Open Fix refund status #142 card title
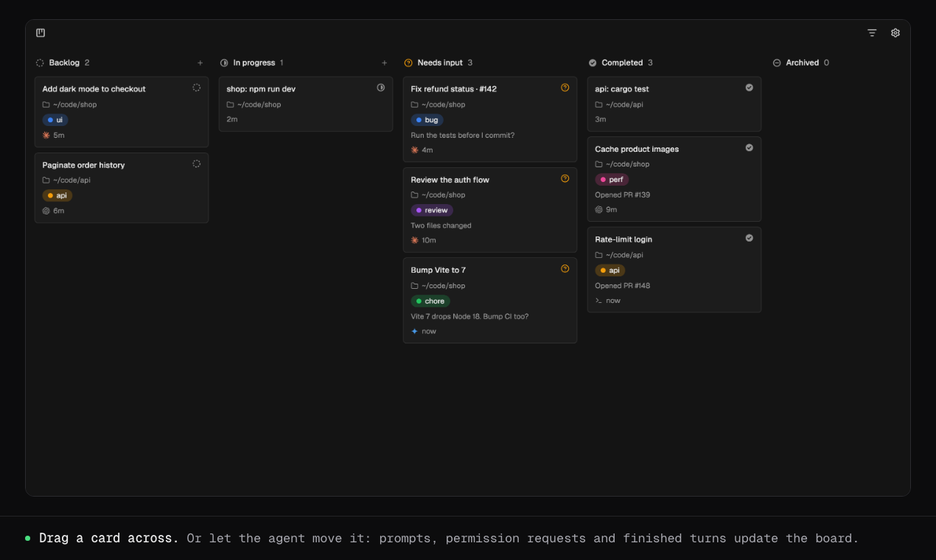 coord(454,89)
